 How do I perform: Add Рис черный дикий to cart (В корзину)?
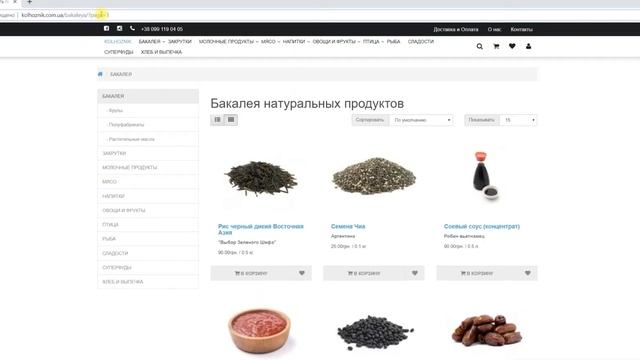click(251, 273)
